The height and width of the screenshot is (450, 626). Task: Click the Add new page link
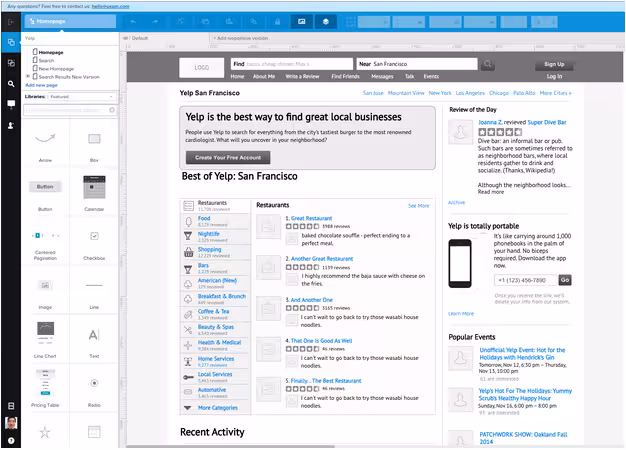pos(42,85)
